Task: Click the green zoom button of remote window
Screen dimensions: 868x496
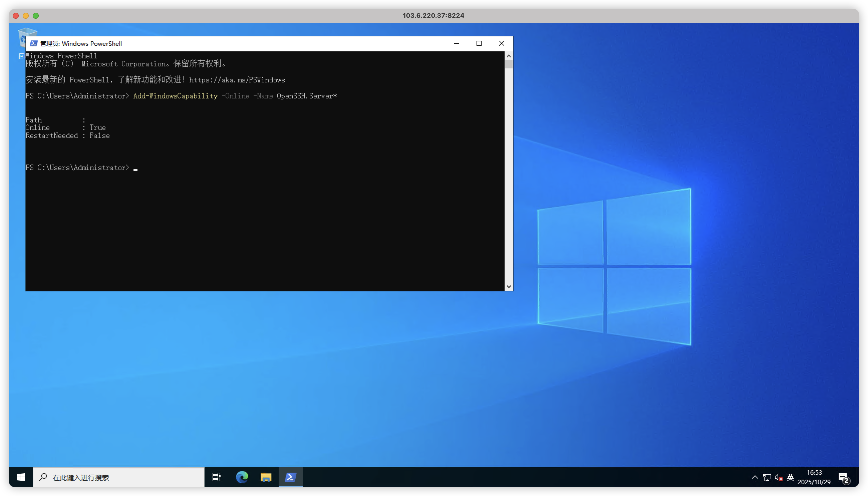Action: [x=36, y=16]
